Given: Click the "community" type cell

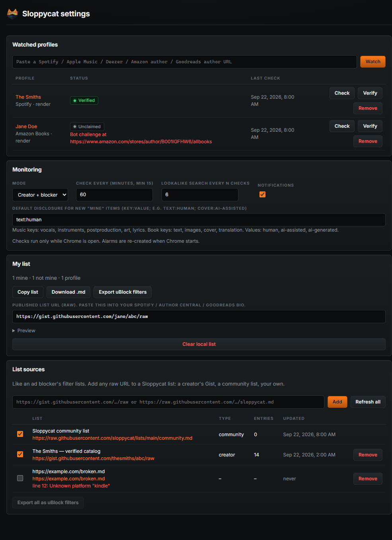Looking at the screenshot, I should click(x=231, y=435).
